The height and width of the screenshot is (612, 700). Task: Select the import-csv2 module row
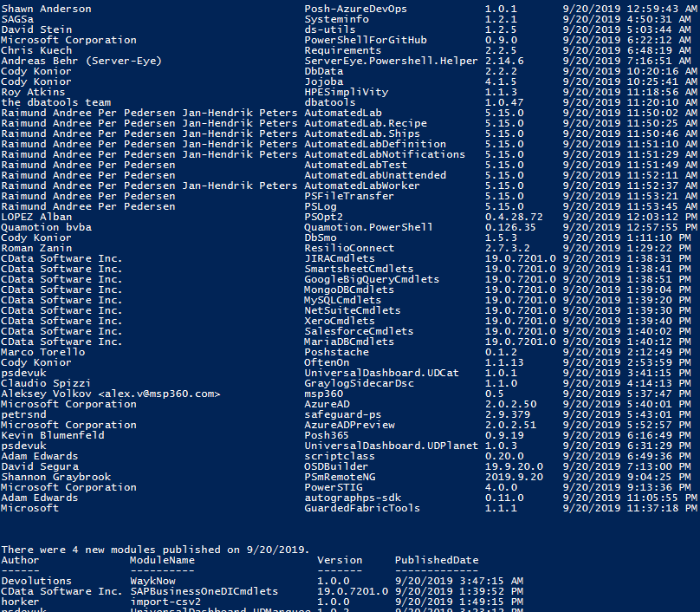(x=262, y=602)
